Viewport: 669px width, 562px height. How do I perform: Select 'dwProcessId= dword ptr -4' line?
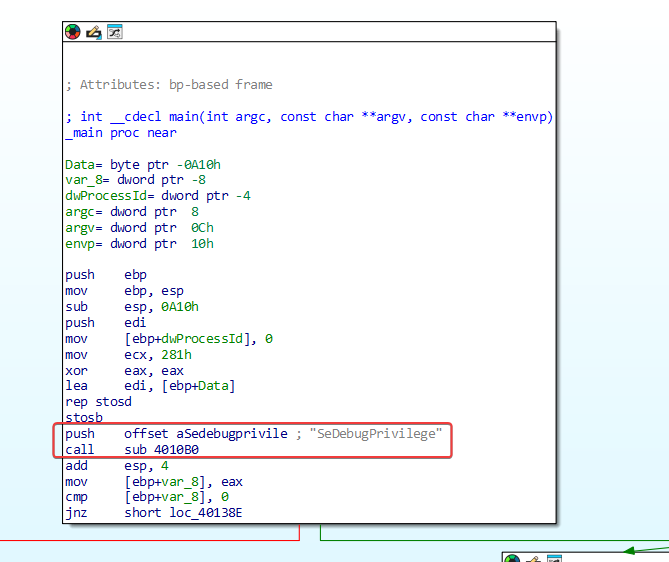158,196
